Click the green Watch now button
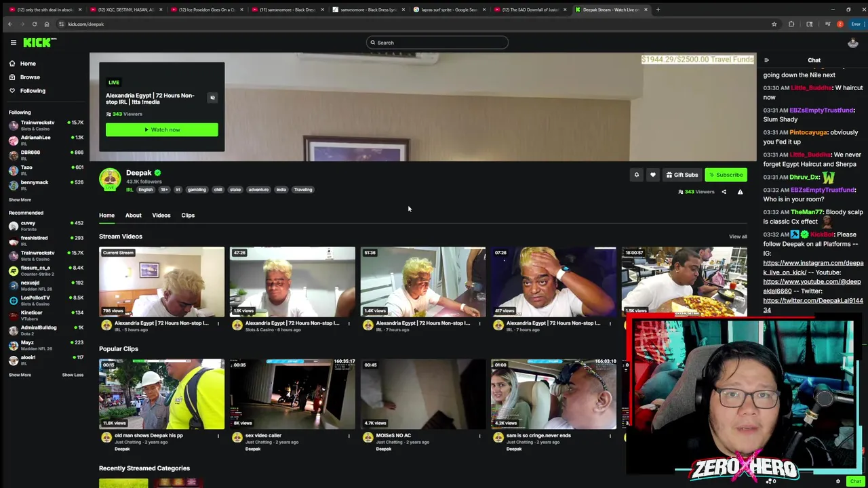Screen dimensions: 868x488 click(161, 129)
